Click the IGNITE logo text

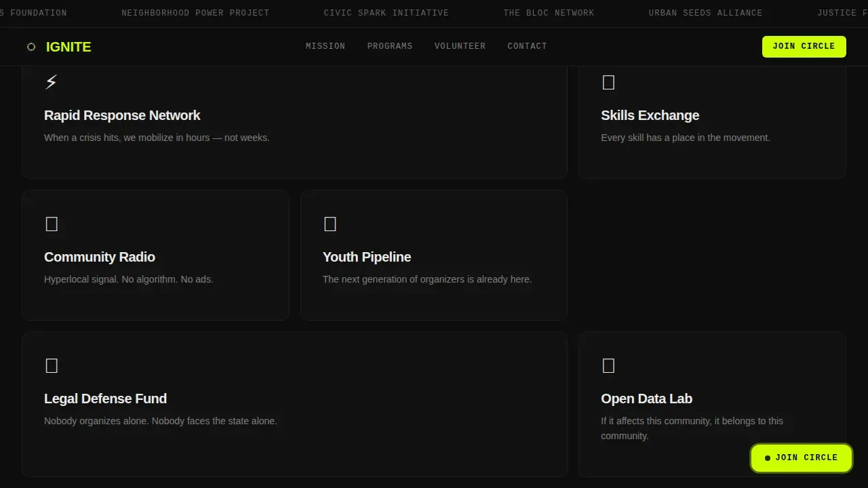click(68, 47)
